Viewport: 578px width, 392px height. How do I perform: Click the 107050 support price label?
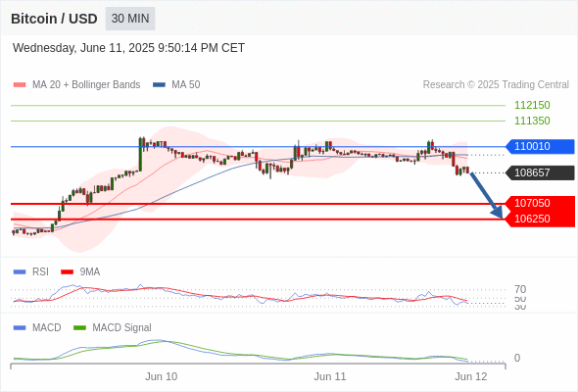(x=540, y=203)
